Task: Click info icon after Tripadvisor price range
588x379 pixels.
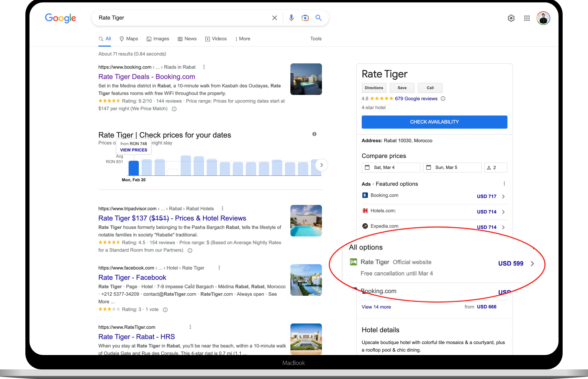Action: 190,250
